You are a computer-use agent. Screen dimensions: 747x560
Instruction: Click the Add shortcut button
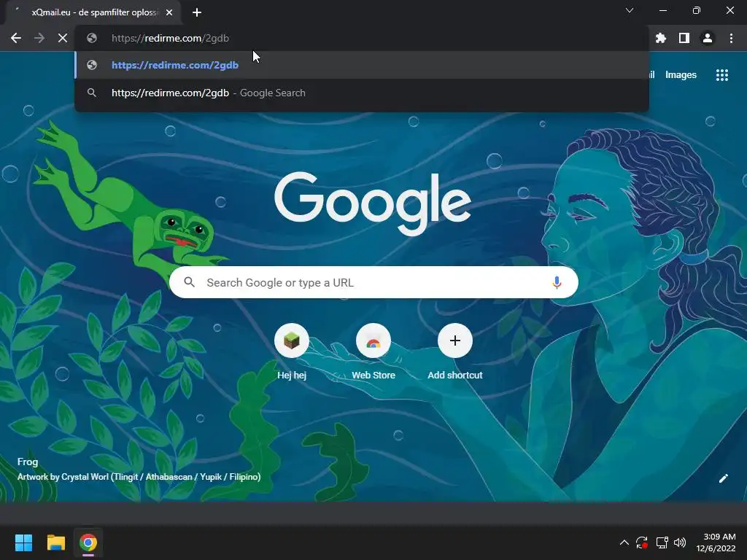pos(455,352)
